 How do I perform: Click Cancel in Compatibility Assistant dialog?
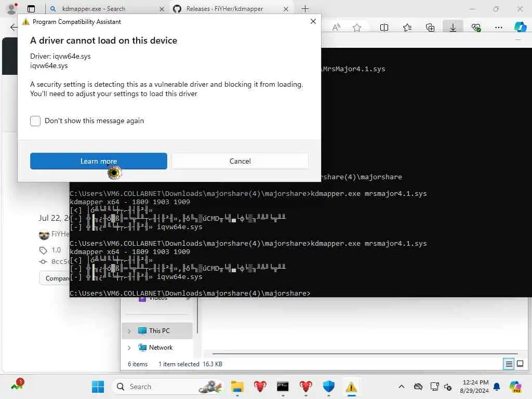click(x=240, y=161)
